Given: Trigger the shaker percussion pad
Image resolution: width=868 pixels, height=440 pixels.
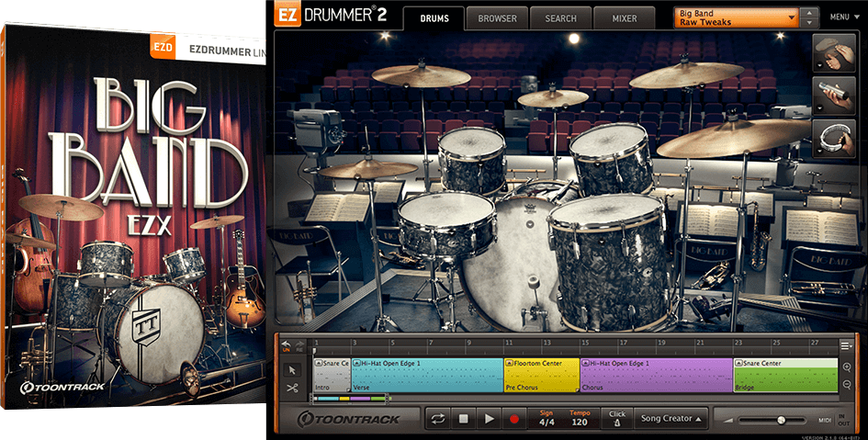Looking at the screenshot, I should pyautogui.click(x=834, y=96).
